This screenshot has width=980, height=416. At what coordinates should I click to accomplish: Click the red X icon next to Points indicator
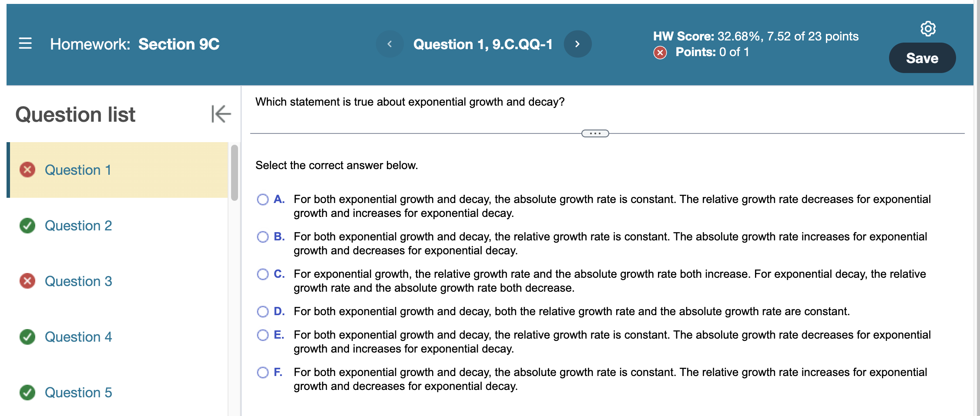click(660, 52)
